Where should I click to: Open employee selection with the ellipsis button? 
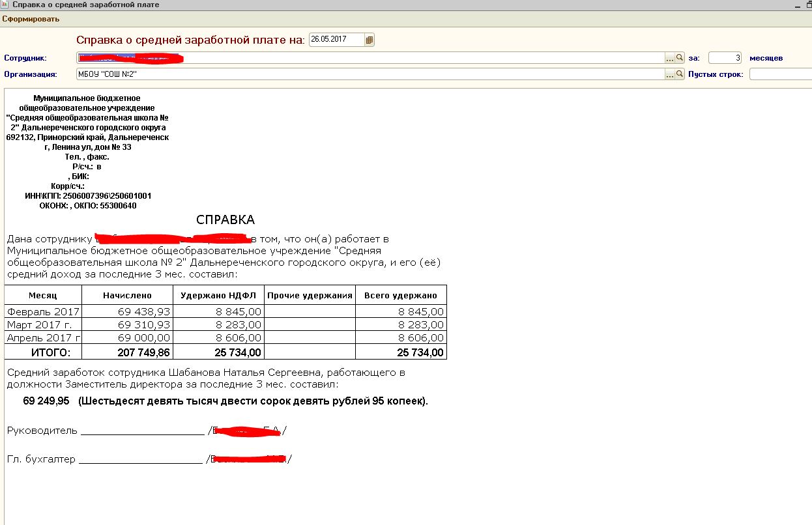669,58
